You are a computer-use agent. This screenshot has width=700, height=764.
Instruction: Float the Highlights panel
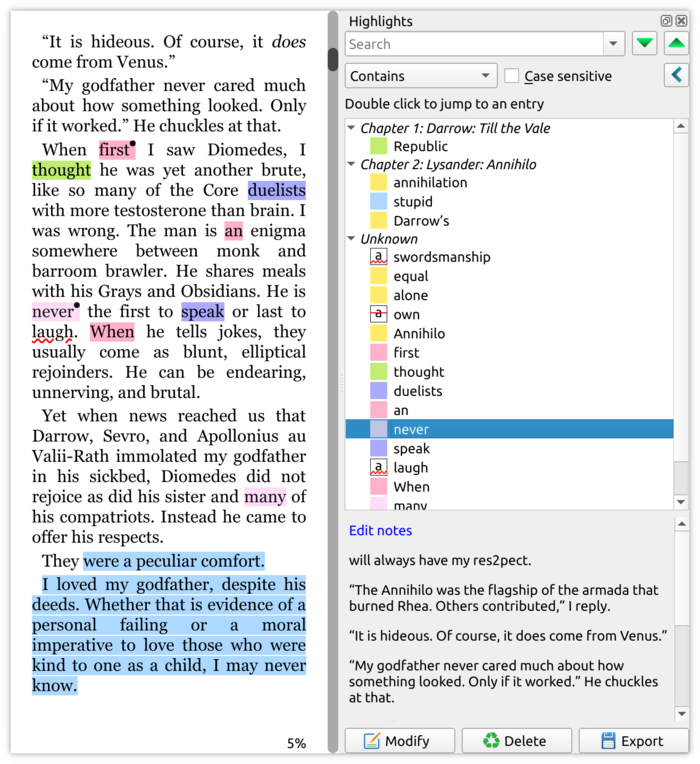click(x=666, y=20)
